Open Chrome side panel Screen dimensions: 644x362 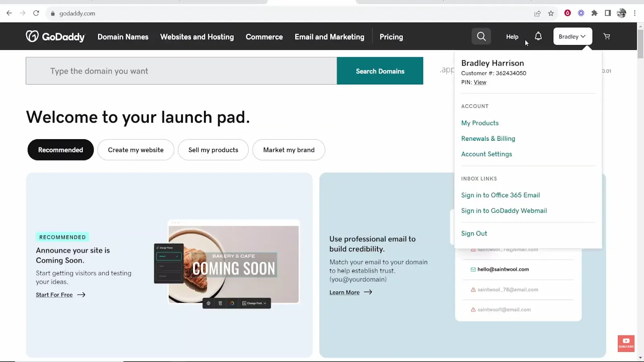pos(608,13)
